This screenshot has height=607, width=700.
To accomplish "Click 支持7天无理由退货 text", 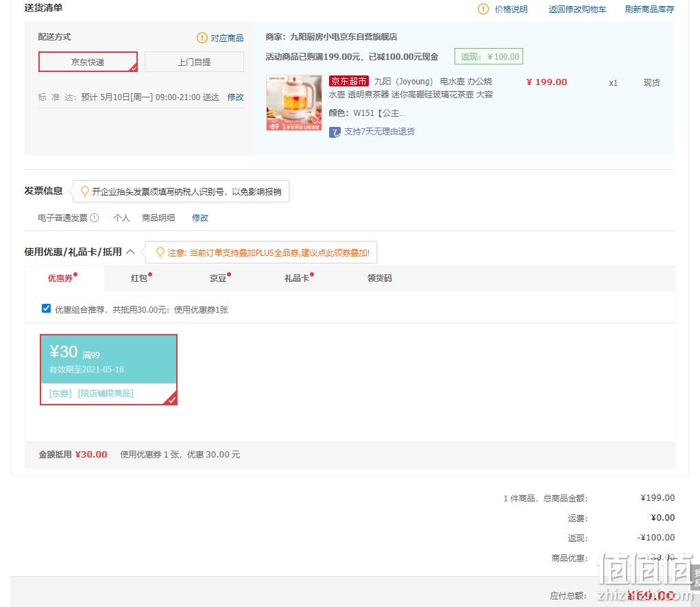I will (379, 131).
